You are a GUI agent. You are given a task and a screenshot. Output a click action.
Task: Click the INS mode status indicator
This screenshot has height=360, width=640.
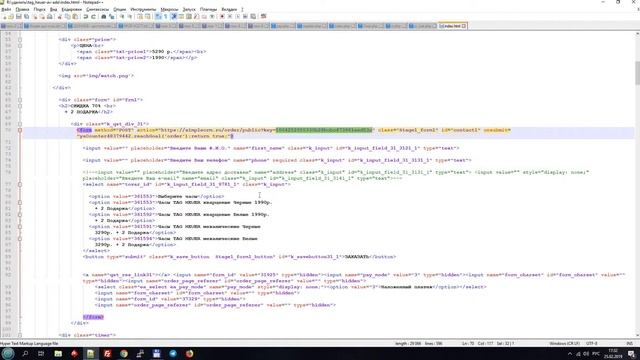629,344
